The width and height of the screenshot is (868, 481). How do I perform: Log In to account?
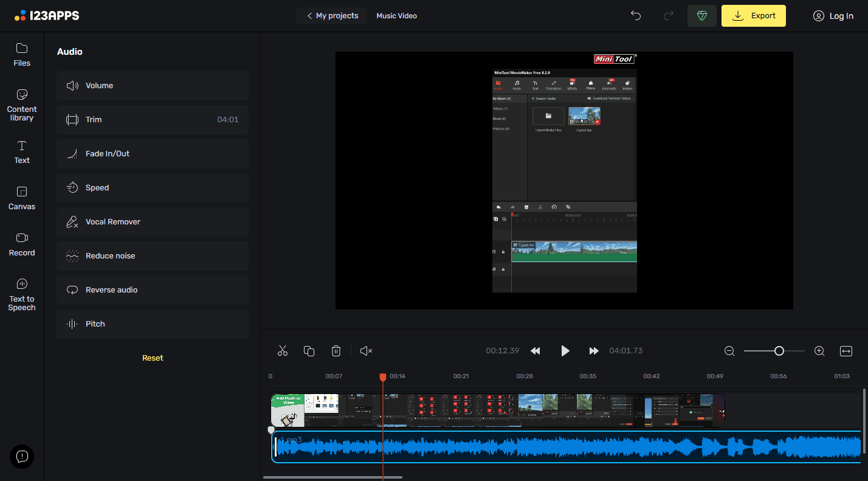pyautogui.click(x=833, y=16)
